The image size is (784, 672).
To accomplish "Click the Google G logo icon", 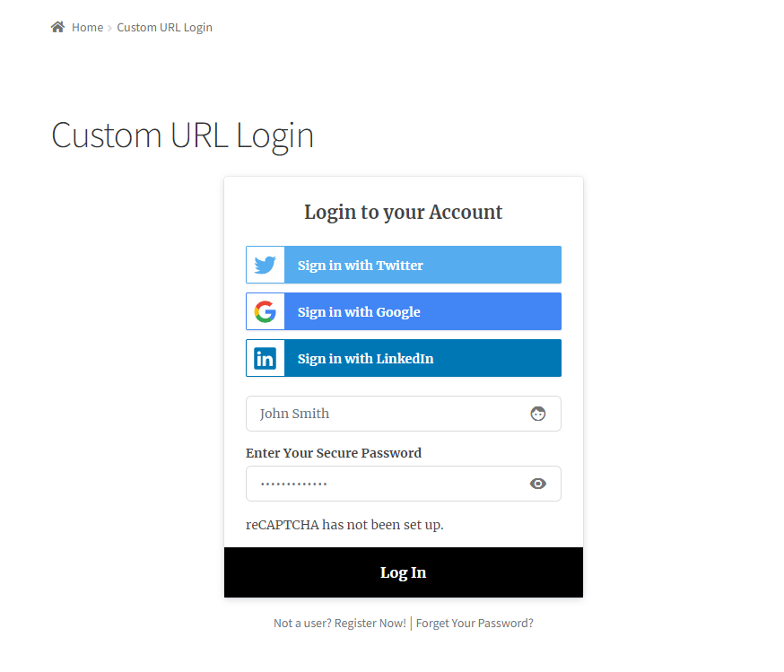I will [265, 311].
